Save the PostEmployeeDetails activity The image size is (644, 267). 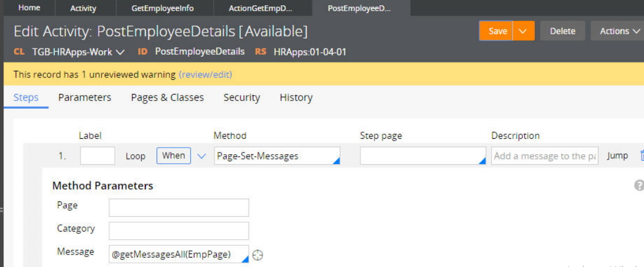pyautogui.click(x=497, y=31)
